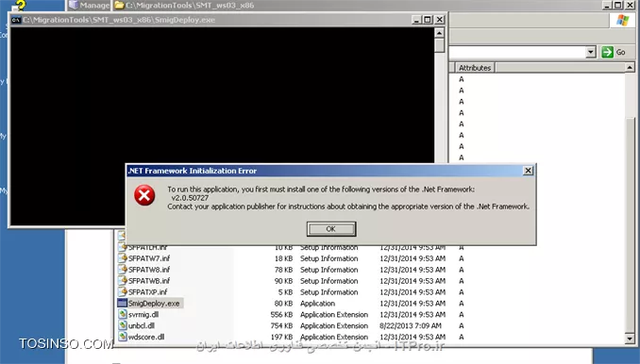The image size is (640, 364).
Task: Switch to the Manage taskbar window button
Action: [x=90, y=6]
